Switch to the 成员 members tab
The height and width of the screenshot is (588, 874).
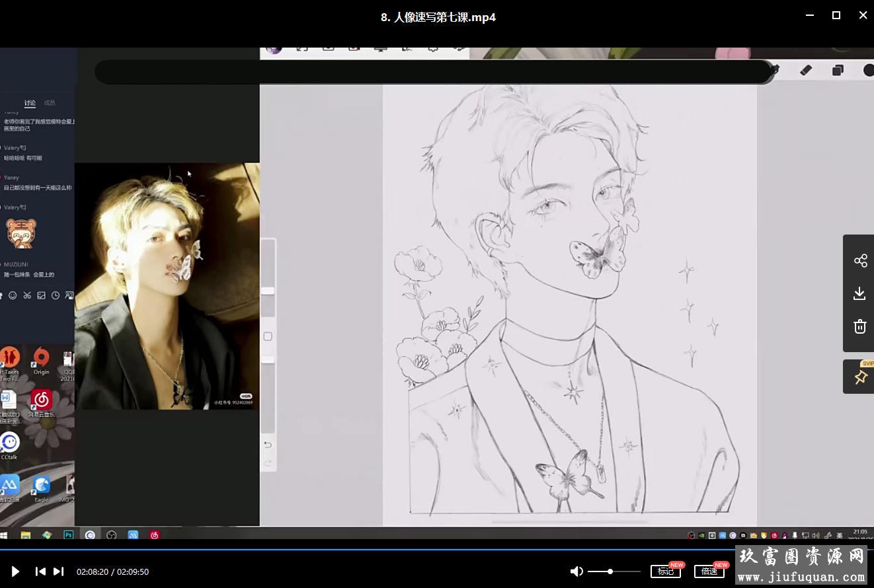click(50, 103)
